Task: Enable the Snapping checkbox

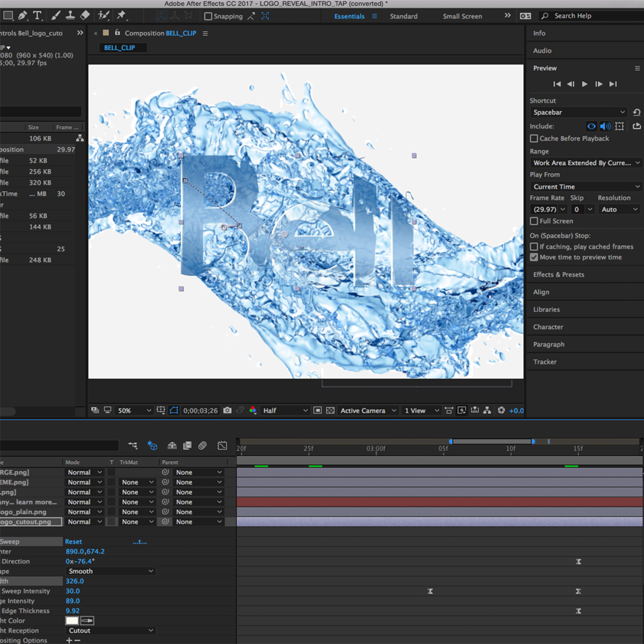Action: (x=208, y=16)
